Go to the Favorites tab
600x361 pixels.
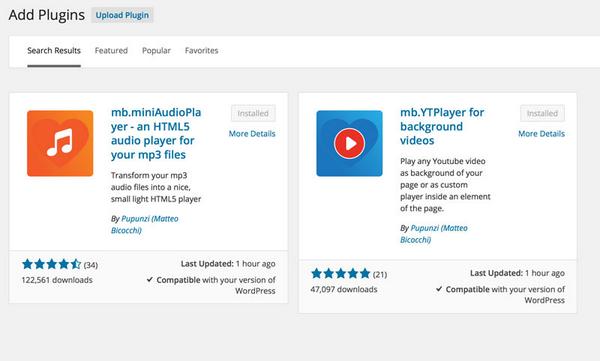(x=201, y=51)
